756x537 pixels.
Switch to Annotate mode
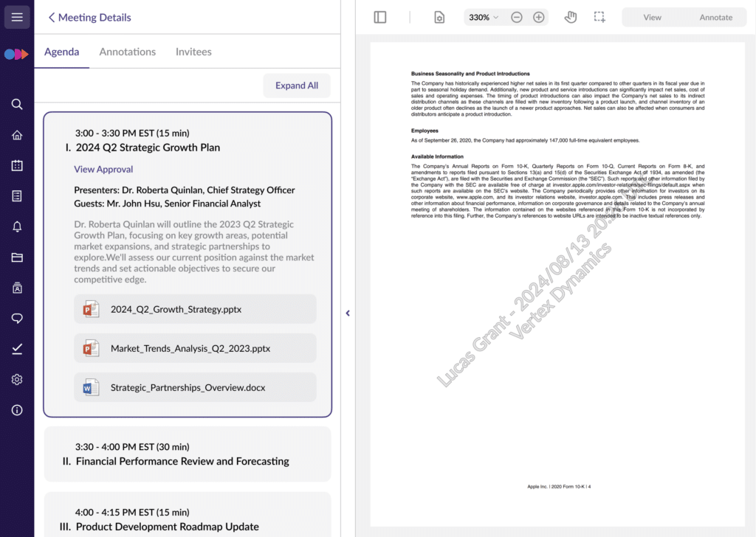715,17
